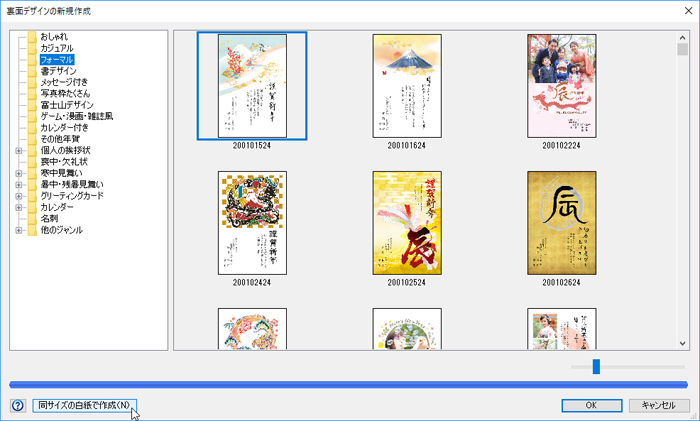Click the OK button
The image size is (700, 421).
pyautogui.click(x=591, y=406)
